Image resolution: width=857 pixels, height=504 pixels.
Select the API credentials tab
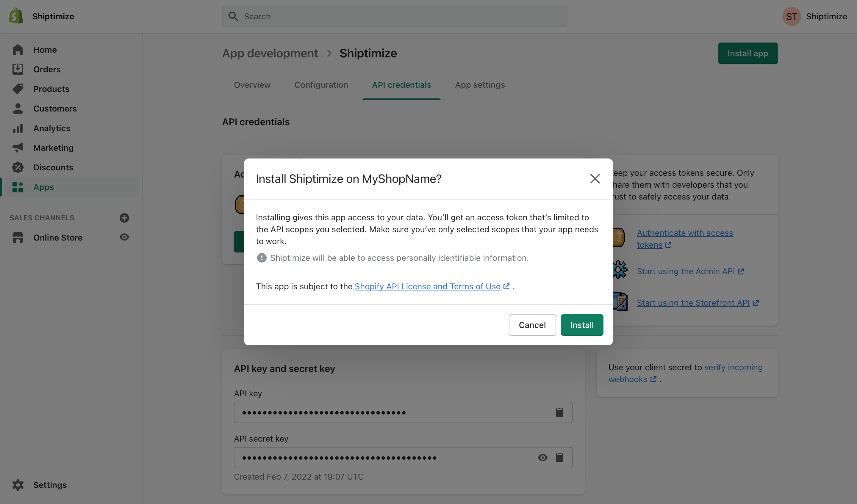point(401,85)
